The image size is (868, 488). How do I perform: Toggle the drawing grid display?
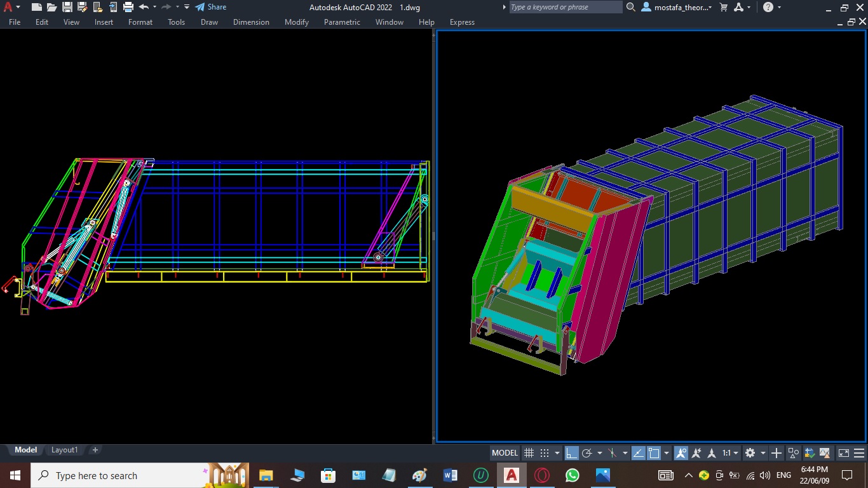click(529, 453)
